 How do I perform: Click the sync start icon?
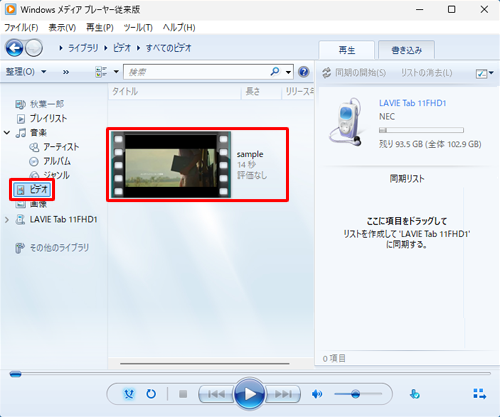tap(326, 73)
